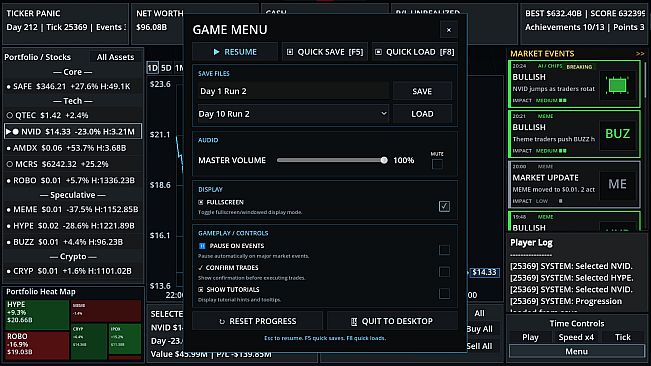Select the NVID stock row

[73, 132]
